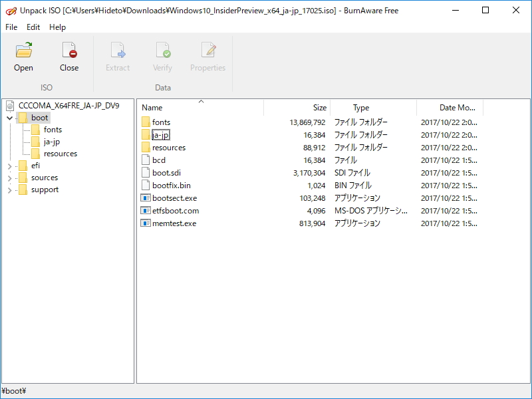The height and width of the screenshot is (399, 532).
Task: Open the Edit menu
Action: click(x=33, y=27)
